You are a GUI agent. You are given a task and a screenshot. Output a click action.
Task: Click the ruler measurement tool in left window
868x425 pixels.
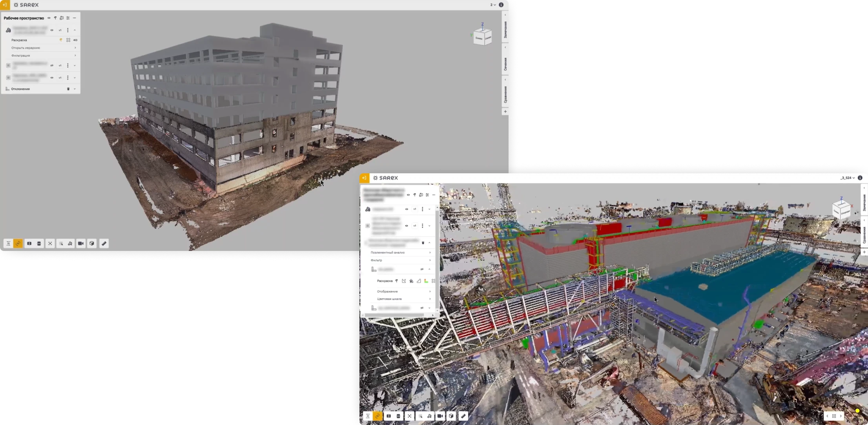(104, 243)
